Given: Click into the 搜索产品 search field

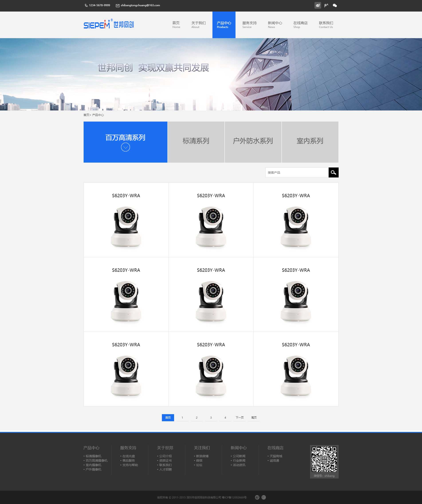Looking at the screenshot, I should (x=296, y=172).
